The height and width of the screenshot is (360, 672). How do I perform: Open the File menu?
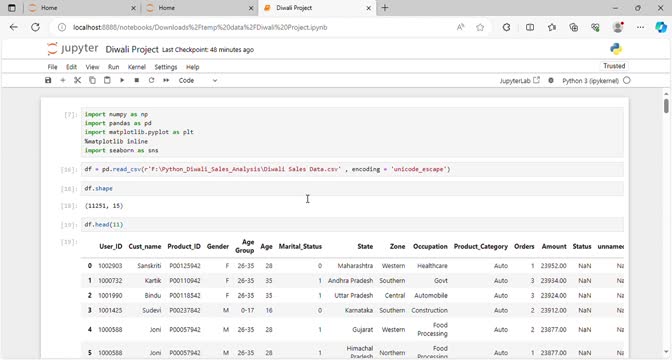[52, 67]
